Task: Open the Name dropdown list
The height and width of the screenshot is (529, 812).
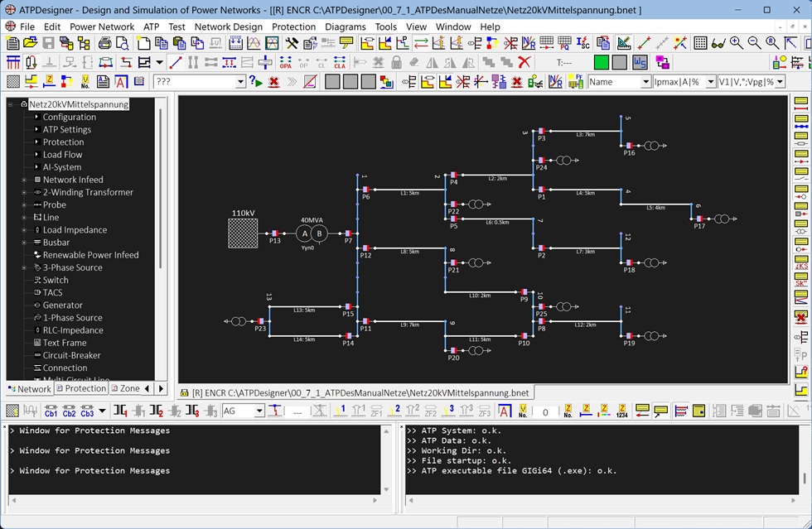Action: (645, 82)
